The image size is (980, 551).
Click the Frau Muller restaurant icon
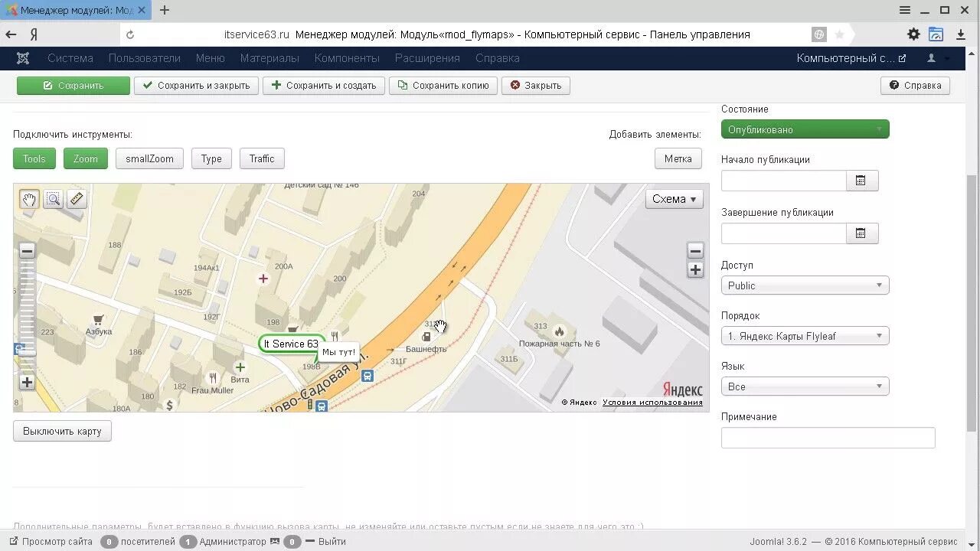click(x=213, y=377)
